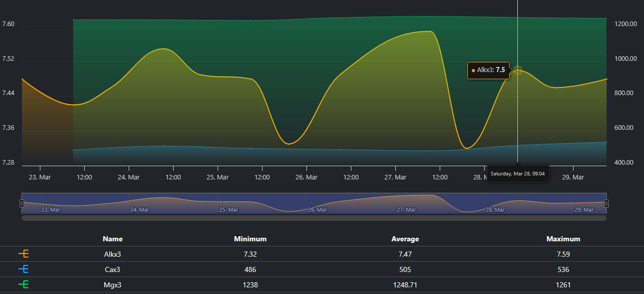This screenshot has height=294, width=644.
Task: Click the Saturday, Mar 28, 09:04 date tooltip
Action: coord(517,174)
